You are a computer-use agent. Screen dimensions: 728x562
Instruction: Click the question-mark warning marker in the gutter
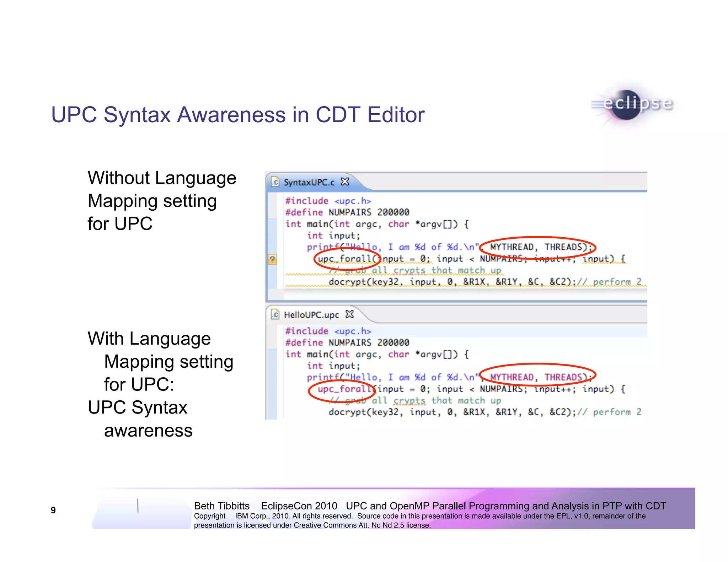tap(272, 259)
